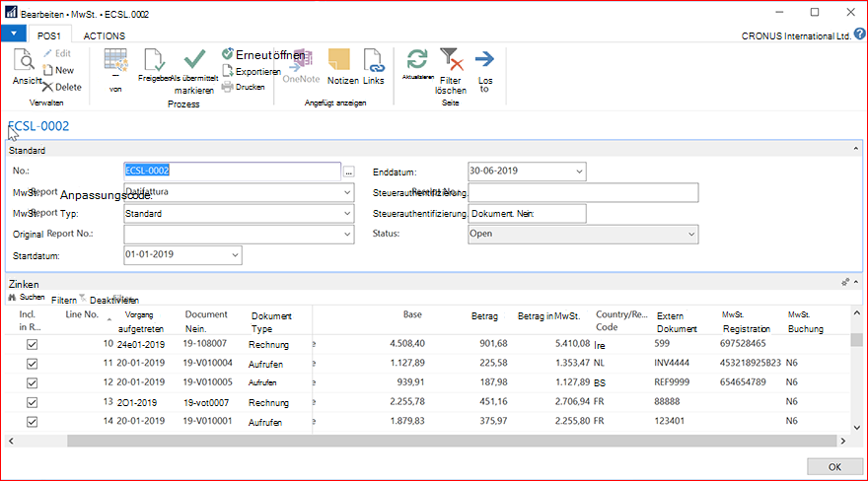This screenshot has height=481, width=868.
Task: Collapse the Zinken section
Action: click(856, 282)
